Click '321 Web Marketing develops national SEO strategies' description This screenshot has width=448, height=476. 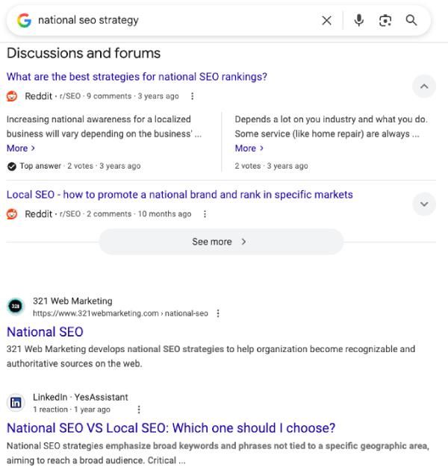pos(211,357)
